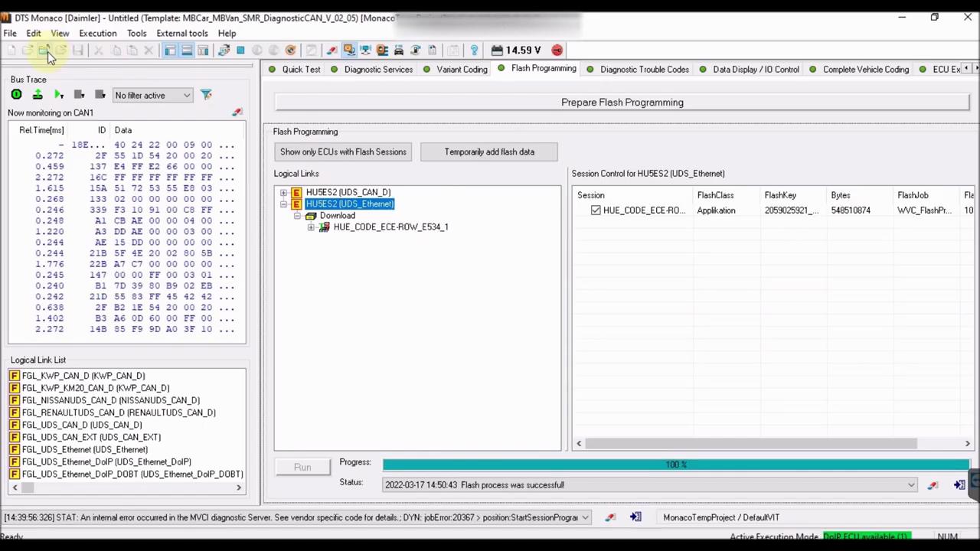The width and height of the screenshot is (980, 551).
Task: Click the green circle Bus Trace start icon
Action: [16, 95]
